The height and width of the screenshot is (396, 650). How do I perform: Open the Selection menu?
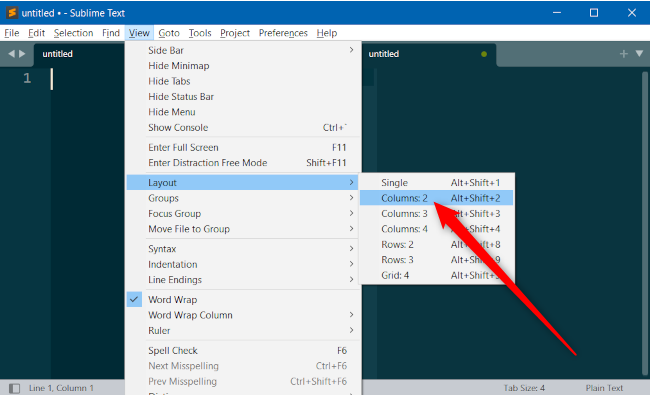point(73,33)
